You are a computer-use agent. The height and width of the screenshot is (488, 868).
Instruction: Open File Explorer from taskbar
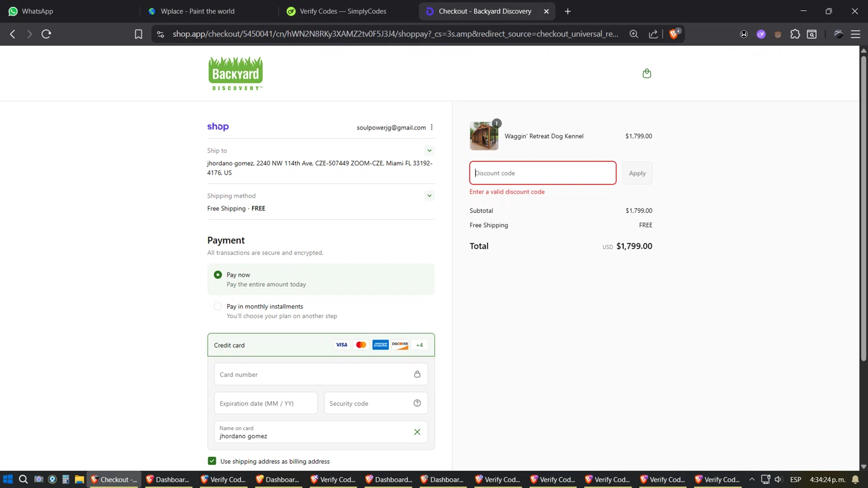(80, 479)
